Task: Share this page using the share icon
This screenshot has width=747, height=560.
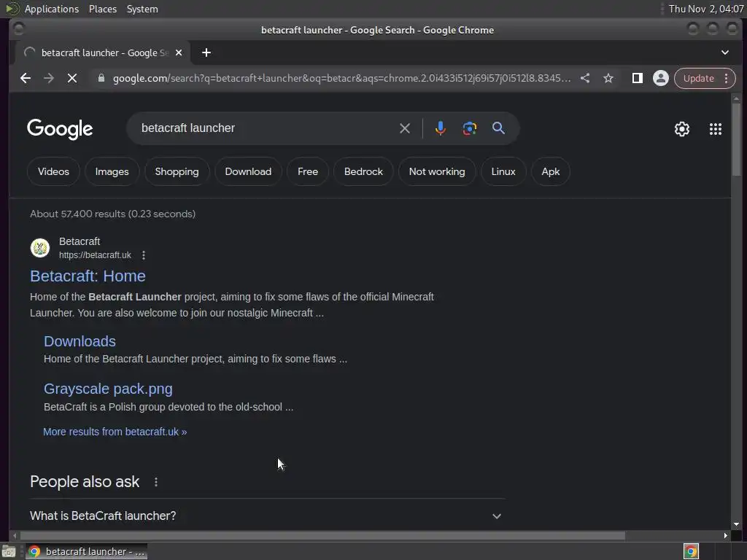Action: pyautogui.click(x=585, y=78)
